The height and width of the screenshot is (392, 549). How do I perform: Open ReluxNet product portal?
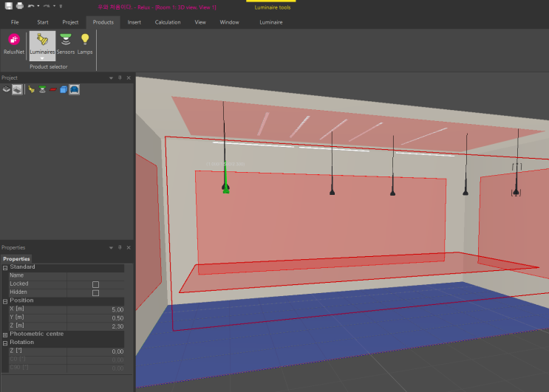14,42
